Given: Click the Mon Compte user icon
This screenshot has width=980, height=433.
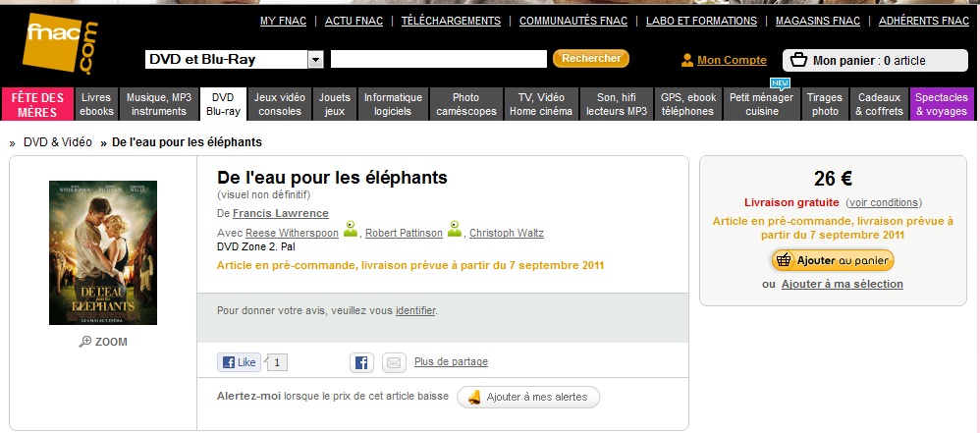Looking at the screenshot, I should coord(687,60).
